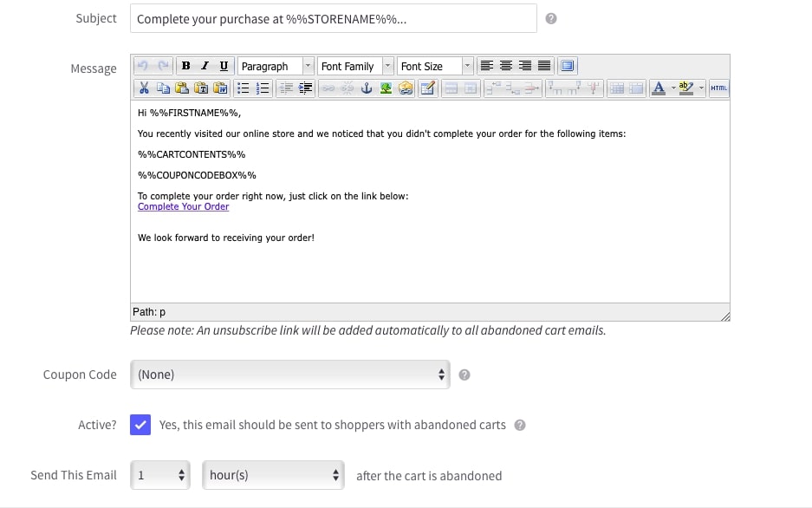The width and height of the screenshot is (812, 508).
Task: Click the help icon next to Subject
Action: point(551,18)
